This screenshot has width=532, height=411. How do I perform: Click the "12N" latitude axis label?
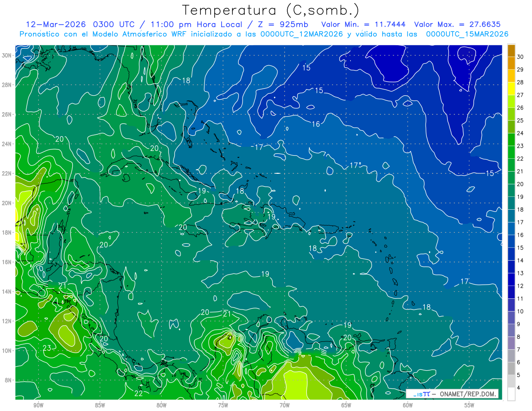pos(7,321)
